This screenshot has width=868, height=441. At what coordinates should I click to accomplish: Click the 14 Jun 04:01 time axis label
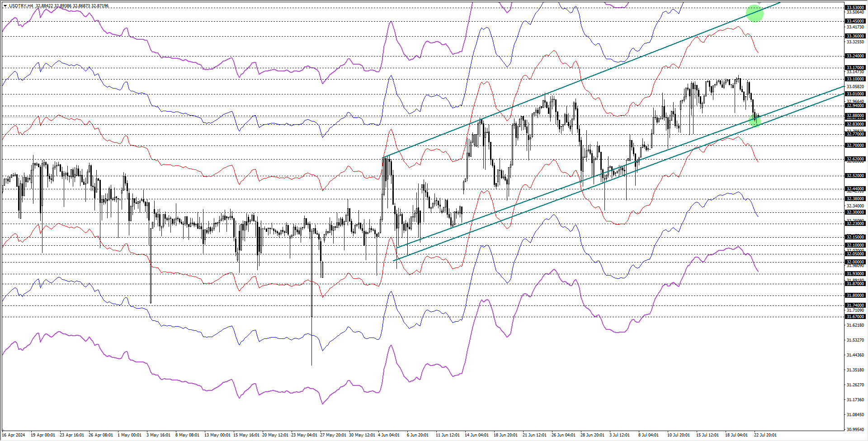(x=476, y=435)
